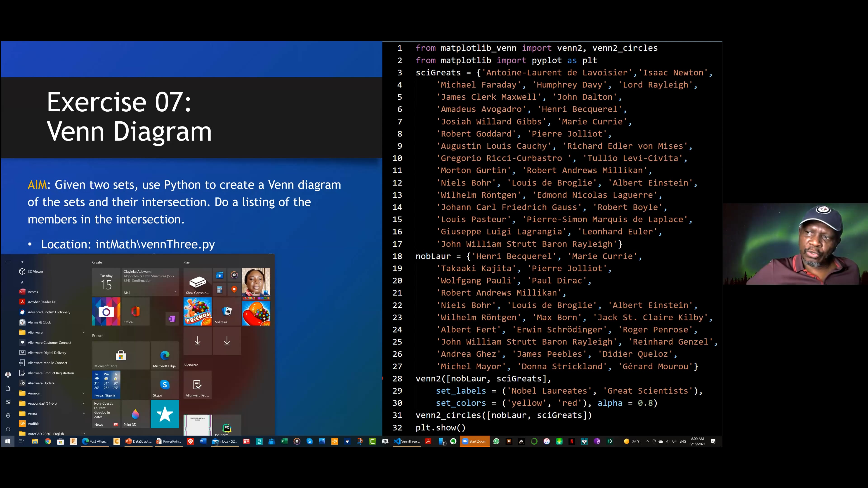Screen dimensions: 868x488
Task: Open the volume control from system tray
Action: pyautogui.click(x=674, y=441)
